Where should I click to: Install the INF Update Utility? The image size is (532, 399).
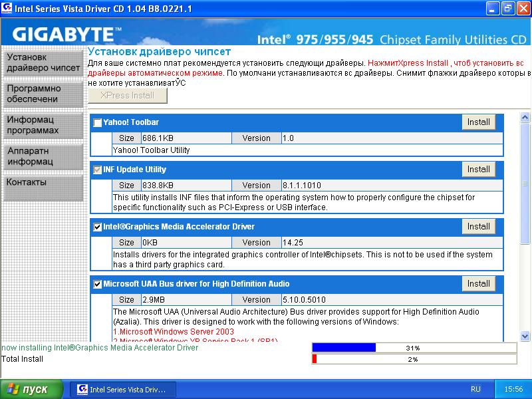[x=478, y=170]
